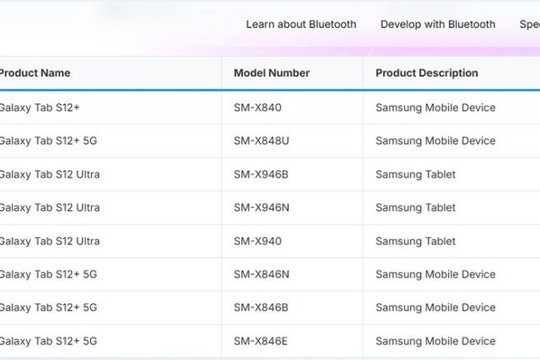540x360 pixels.
Task: Select the SM-X846E model number cell
Action: pyautogui.click(x=261, y=341)
